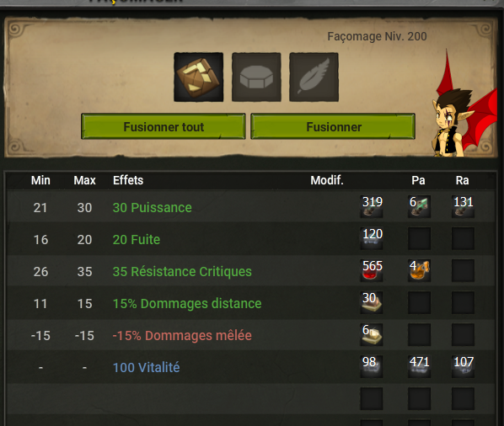Use the Résistance Critiques rune with quantity 565
Screen dimensions: 504x426
[x=372, y=270]
